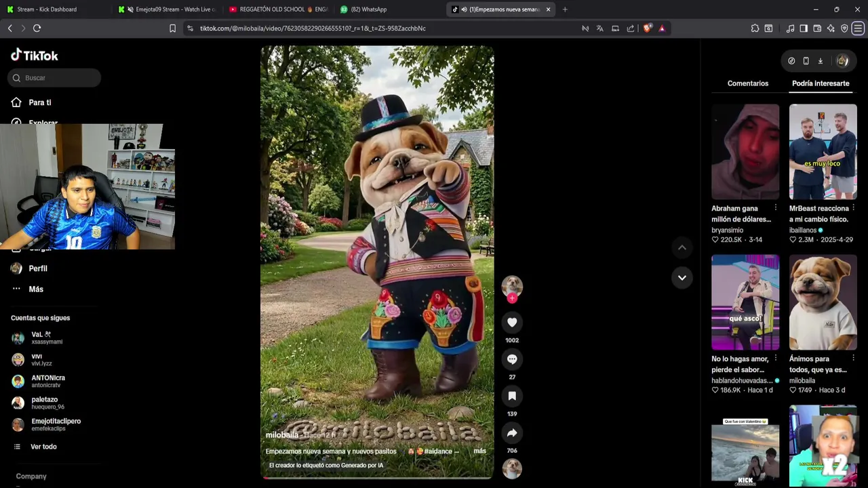
Task: Open the Brave music playlist icon
Action: pos(790,28)
